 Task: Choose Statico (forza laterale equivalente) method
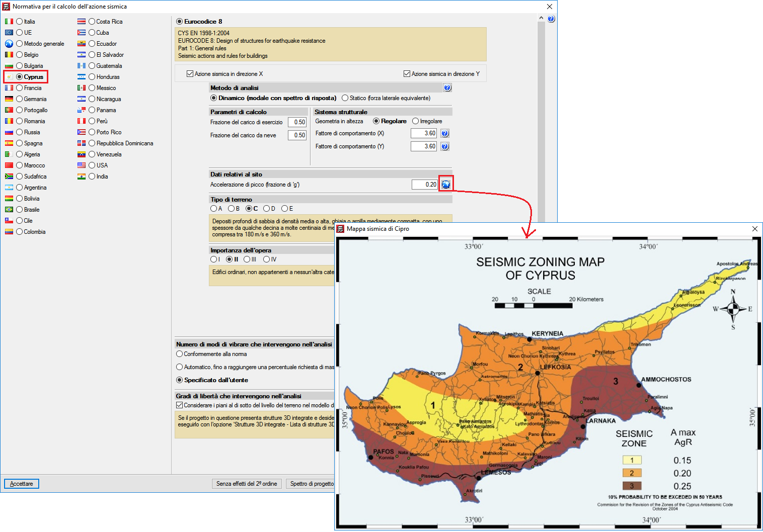coord(345,98)
